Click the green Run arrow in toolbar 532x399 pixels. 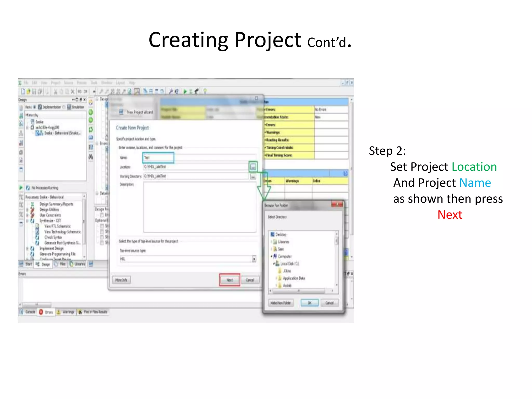point(185,91)
